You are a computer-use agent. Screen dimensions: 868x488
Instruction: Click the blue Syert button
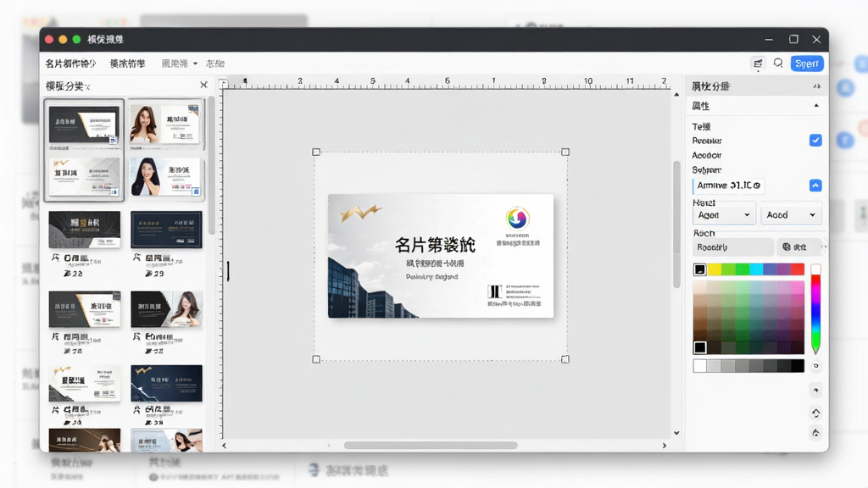pyautogui.click(x=807, y=64)
